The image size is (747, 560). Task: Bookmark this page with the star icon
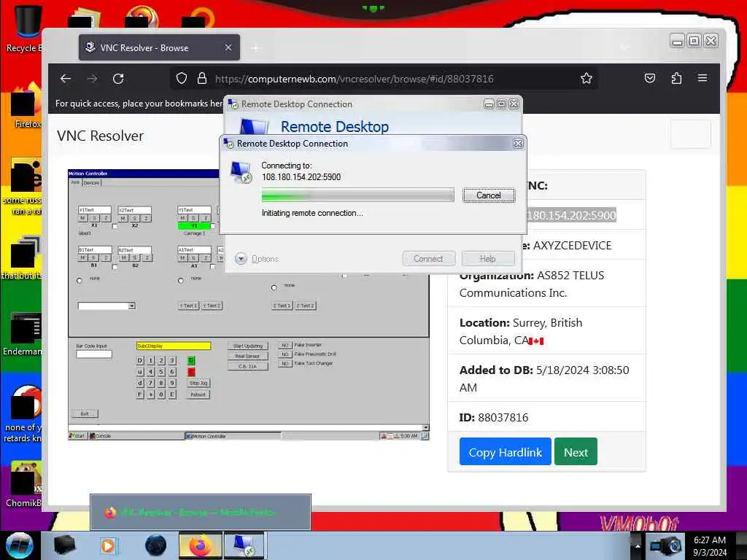point(587,78)
